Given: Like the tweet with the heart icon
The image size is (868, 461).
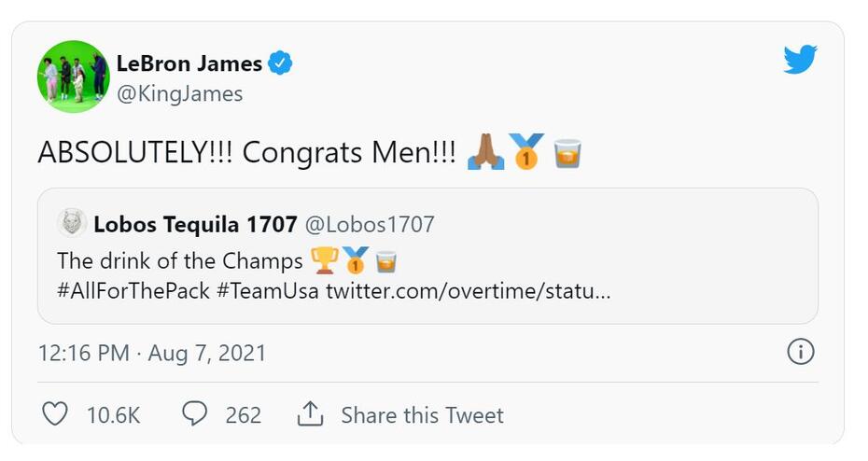Looking at the screenshot, I should click(56, 413).
